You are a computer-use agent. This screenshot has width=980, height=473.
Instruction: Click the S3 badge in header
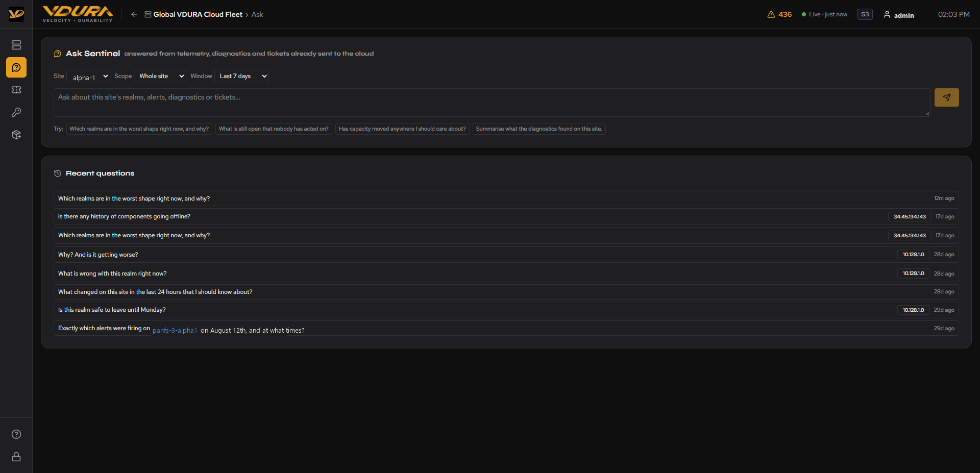tap(865, 14)
